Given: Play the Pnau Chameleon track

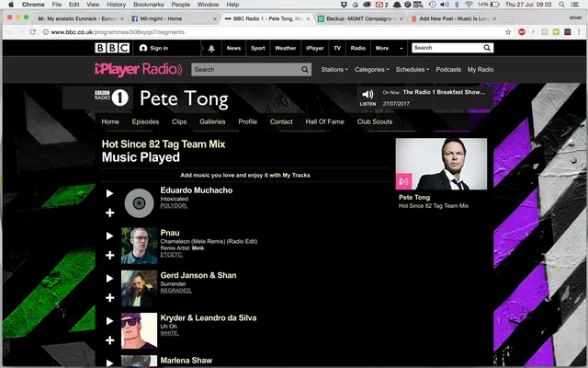Looking at the screenshot, I should 109,236.
